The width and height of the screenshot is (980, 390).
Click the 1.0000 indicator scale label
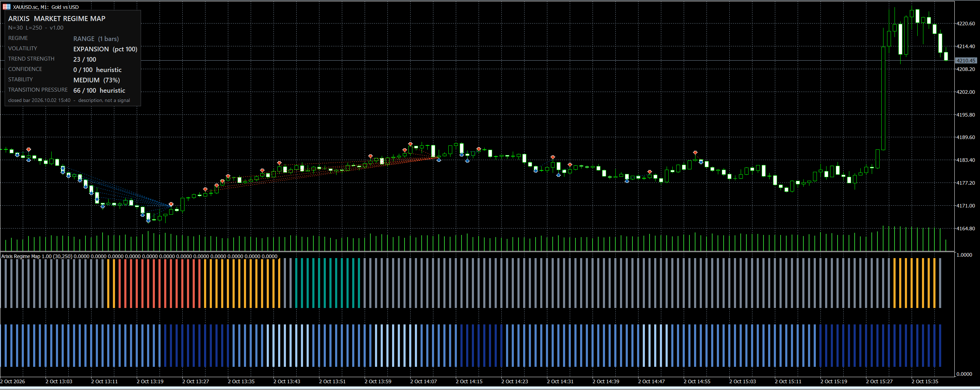(964, 255)
